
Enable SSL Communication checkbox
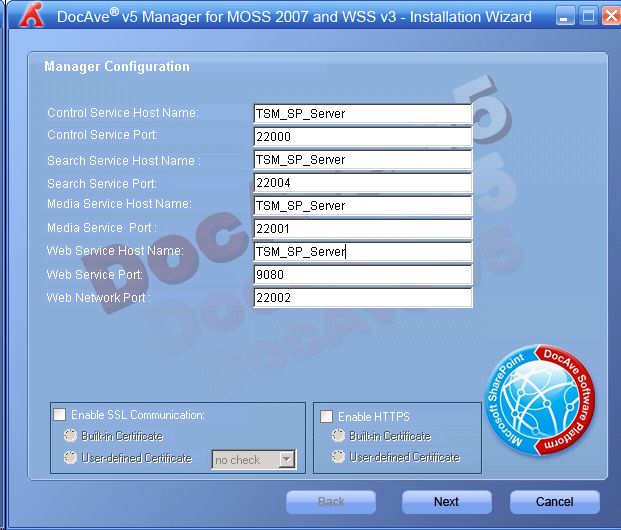60,415
